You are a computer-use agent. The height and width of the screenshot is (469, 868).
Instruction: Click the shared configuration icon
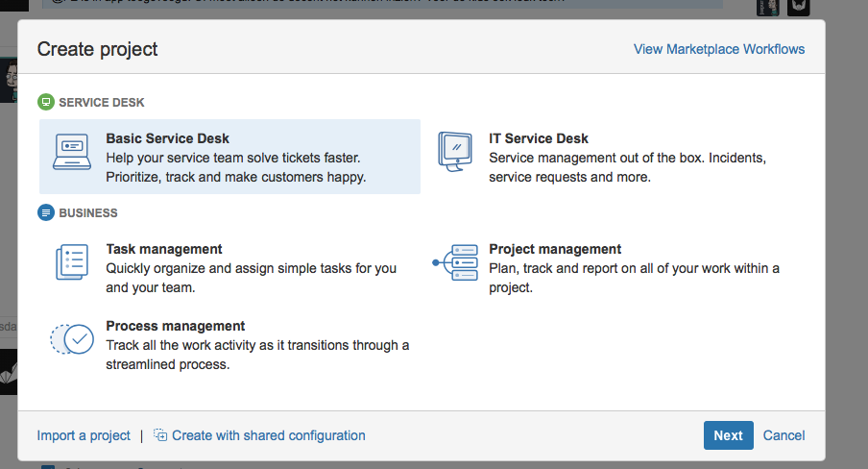pyautogui.click(x=160, y=435)
